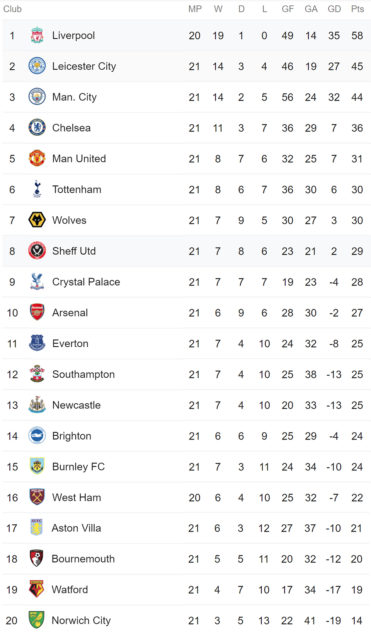
Task: Select the Everton table row name
Action: click(70, 343)
